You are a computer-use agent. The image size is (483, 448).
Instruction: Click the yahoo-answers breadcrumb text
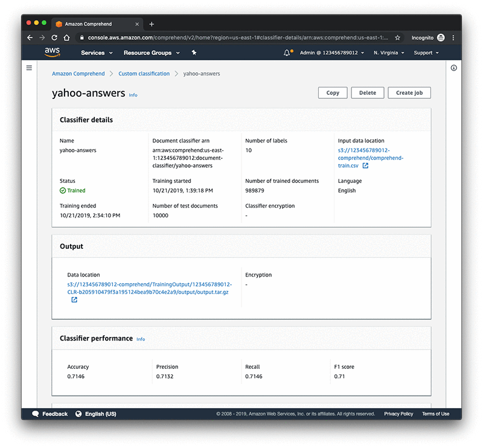pos(202,74)
